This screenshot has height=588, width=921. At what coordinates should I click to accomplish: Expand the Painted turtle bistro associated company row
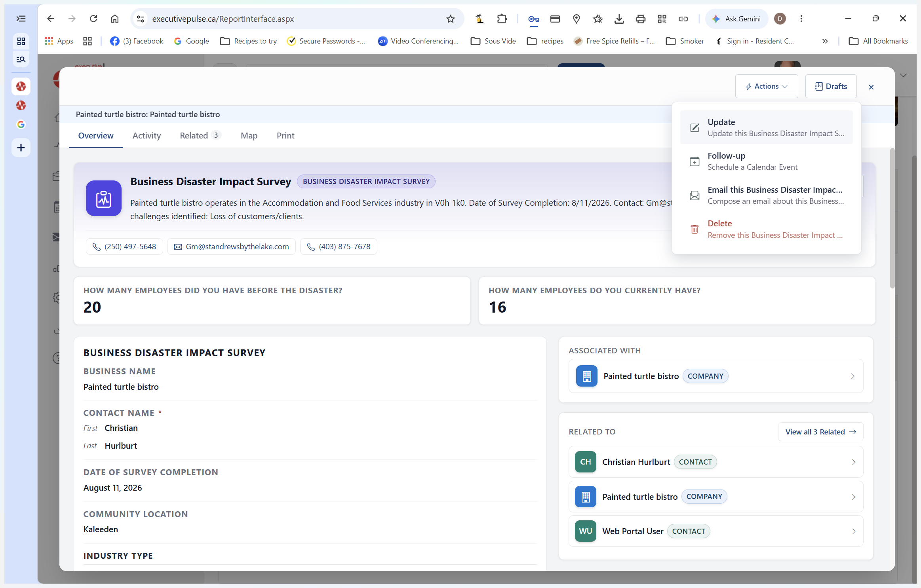(x=715, y=376)
